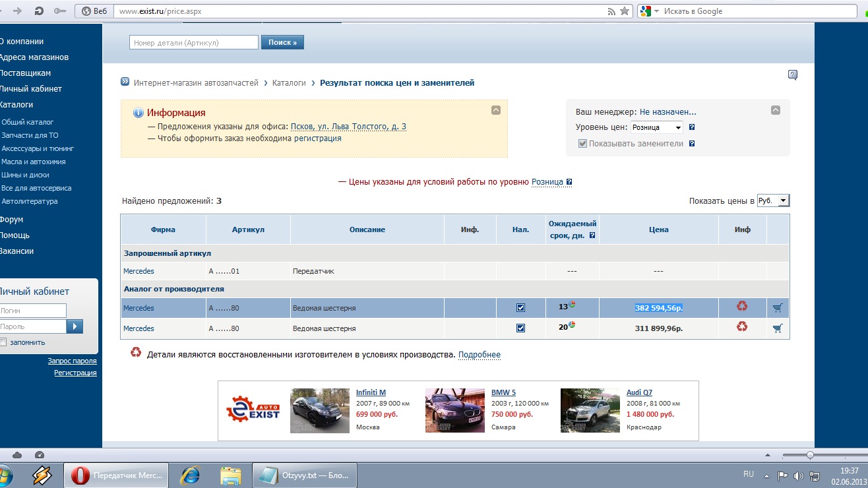The width and height of the screenshot is (868, 488).
Task: Open the Помощь menu item
Action: (15, 235)
